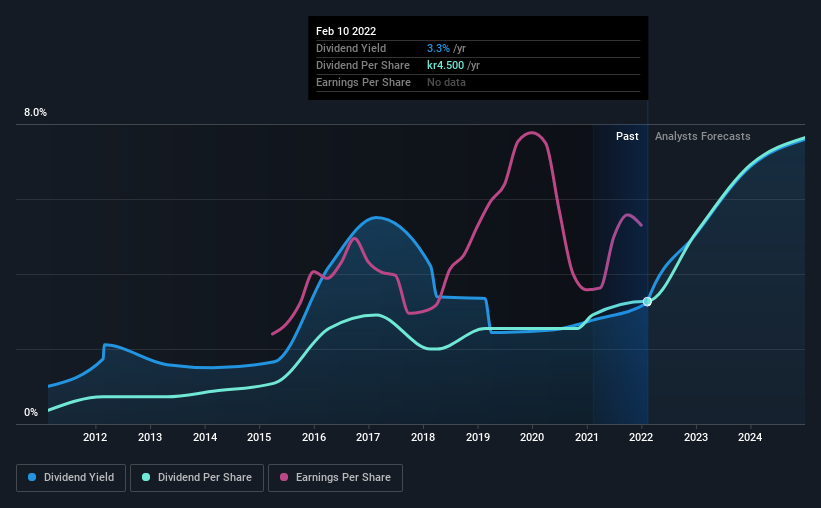The height and width of the screenshot is (508, 821).
Task: Click the kr4.500 dividend per share value
Action: [x=446, y=65]
